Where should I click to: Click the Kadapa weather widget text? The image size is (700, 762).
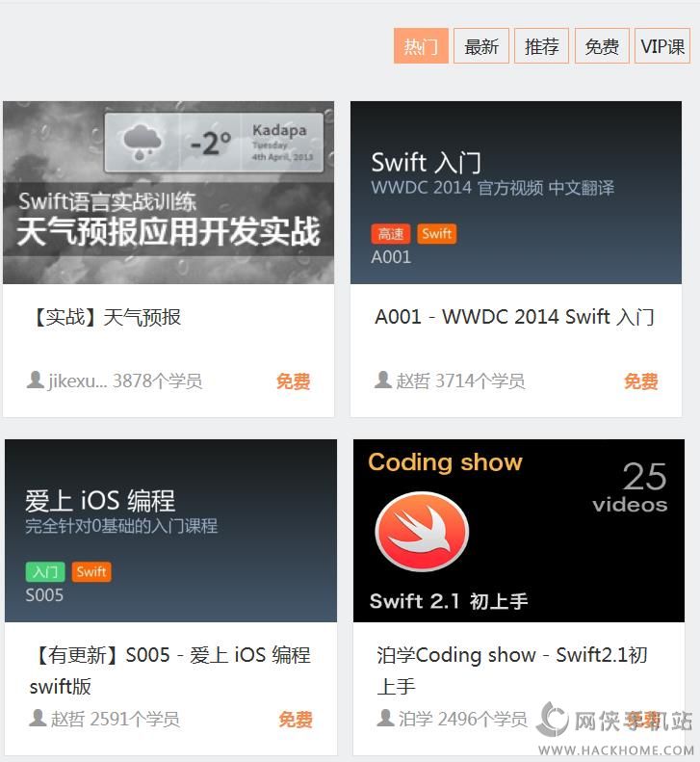click(279, 131)
